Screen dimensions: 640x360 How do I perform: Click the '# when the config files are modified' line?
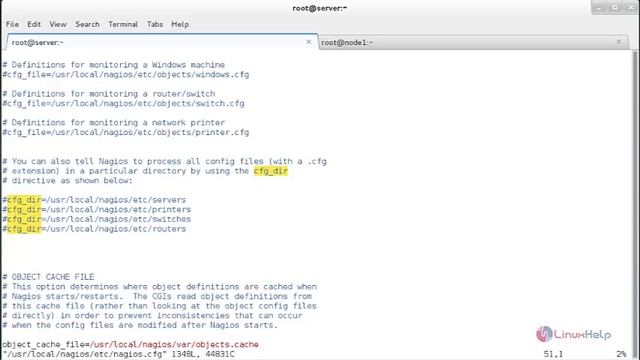pyautogui.click(x=140, y=325)
